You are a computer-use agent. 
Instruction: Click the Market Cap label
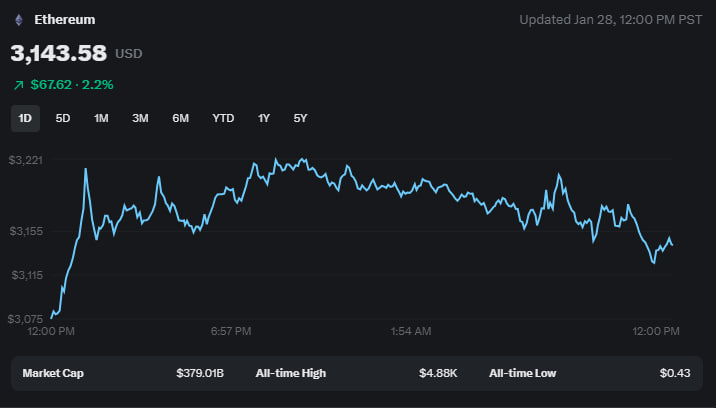click(53, 373)
